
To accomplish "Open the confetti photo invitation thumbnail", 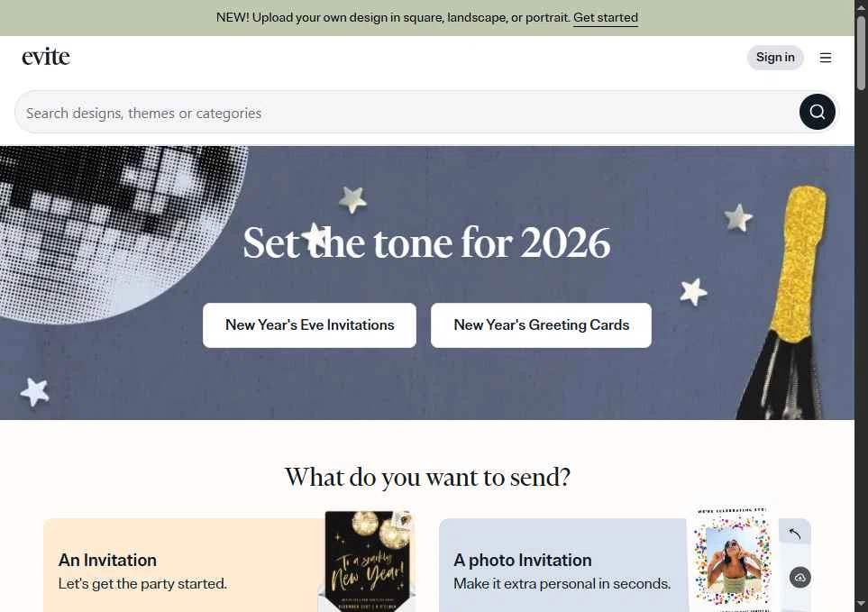I will 733,559.
